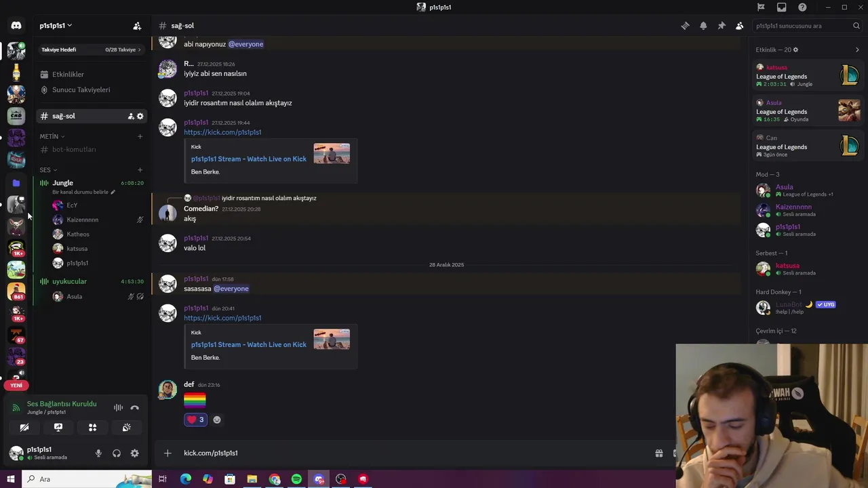Open user settings gear
Viewport: 868px width, 488px height.
(134, 453)
